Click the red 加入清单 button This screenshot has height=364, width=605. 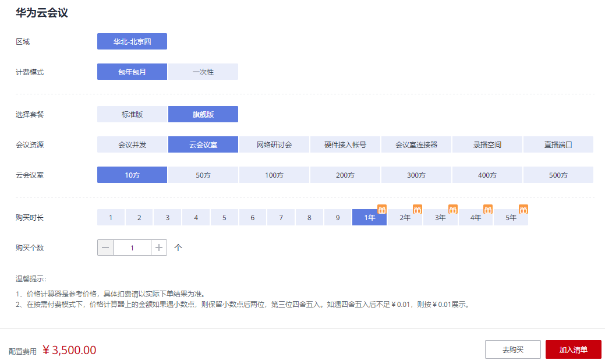coord(574,349)
